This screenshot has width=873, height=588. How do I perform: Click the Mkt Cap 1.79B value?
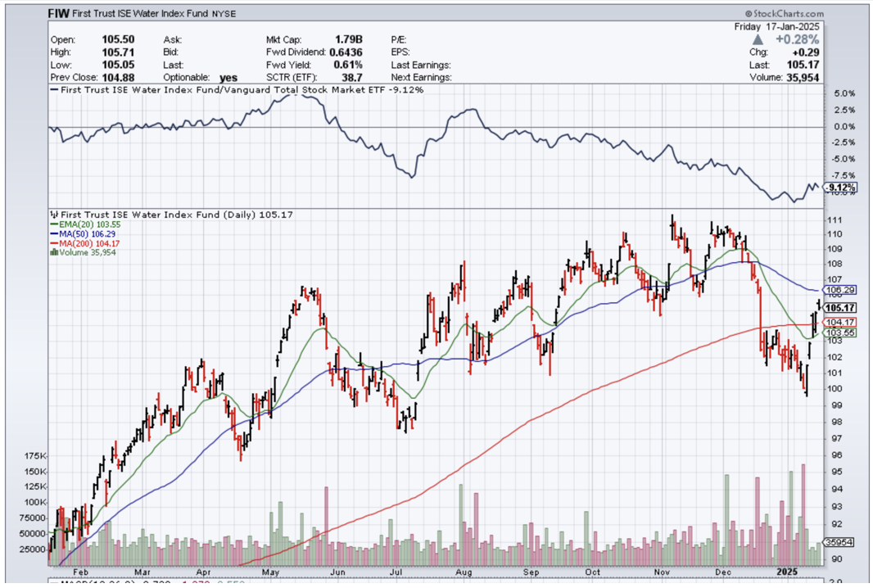[349, 39]
